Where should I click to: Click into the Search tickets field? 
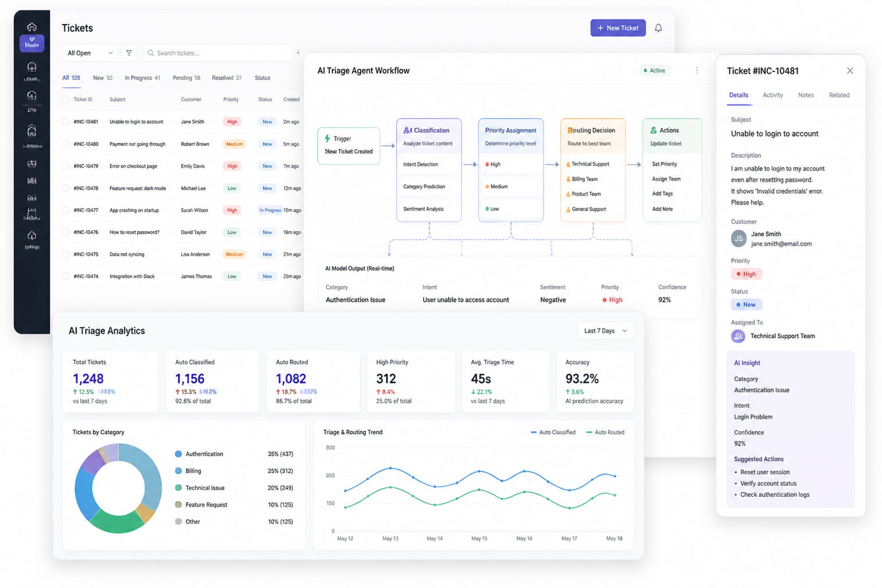218,53
